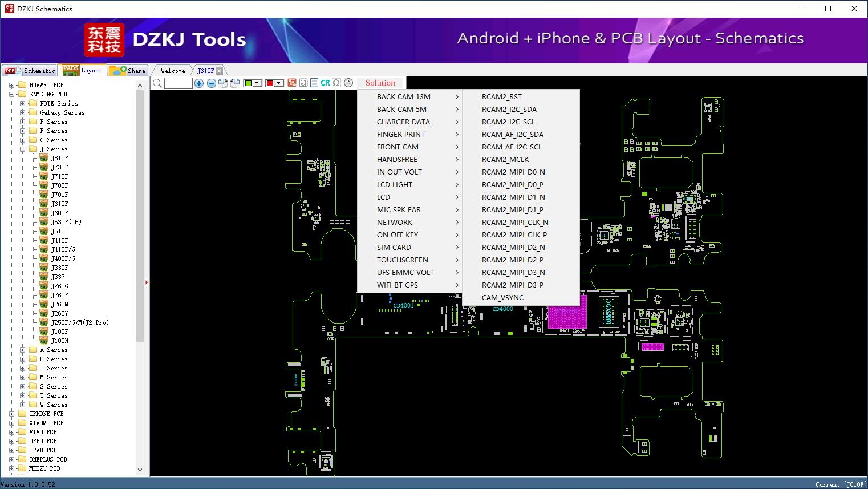Expand the NOTE Series node

click(23, 103)
